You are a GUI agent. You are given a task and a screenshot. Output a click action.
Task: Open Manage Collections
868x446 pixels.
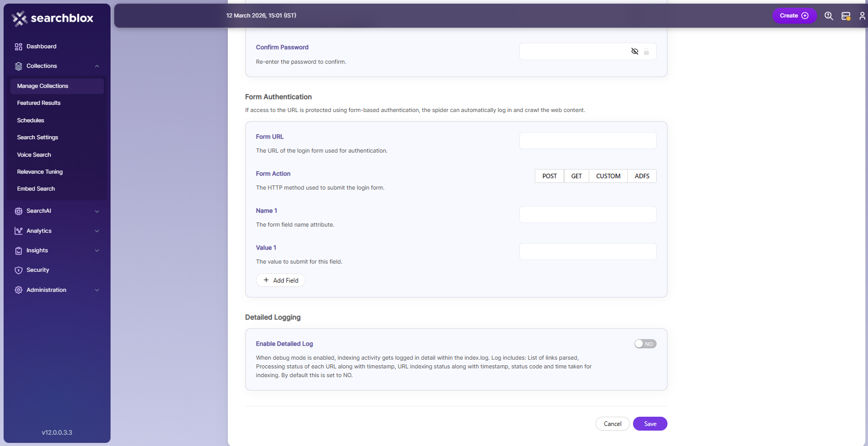tap(57, 86)
